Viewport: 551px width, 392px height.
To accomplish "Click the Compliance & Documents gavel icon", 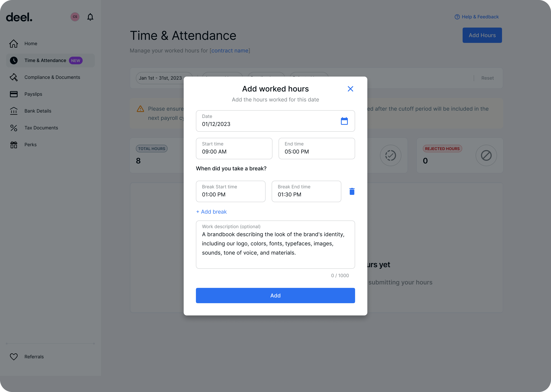I will point(14,77).
